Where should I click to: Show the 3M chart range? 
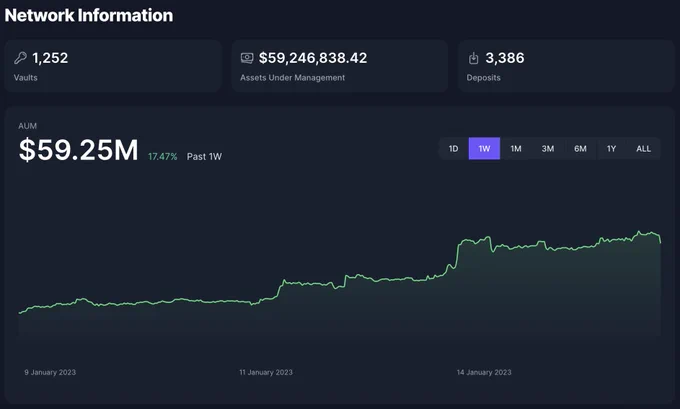pyautogui.click(x=548, y=149)
